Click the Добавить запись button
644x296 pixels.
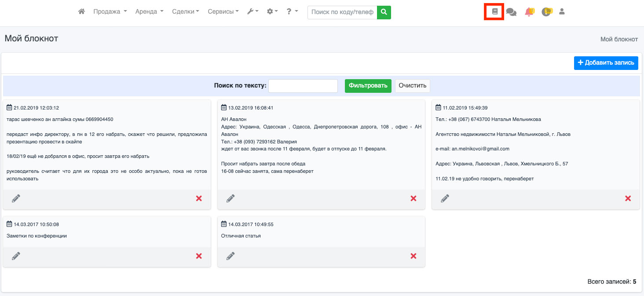coord(606,63)
